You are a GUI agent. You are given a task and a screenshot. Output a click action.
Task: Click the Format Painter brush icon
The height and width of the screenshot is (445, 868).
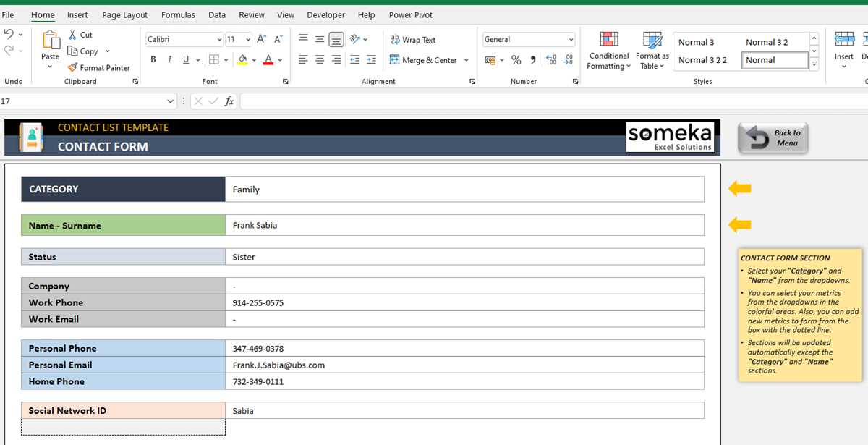[73, 67]
